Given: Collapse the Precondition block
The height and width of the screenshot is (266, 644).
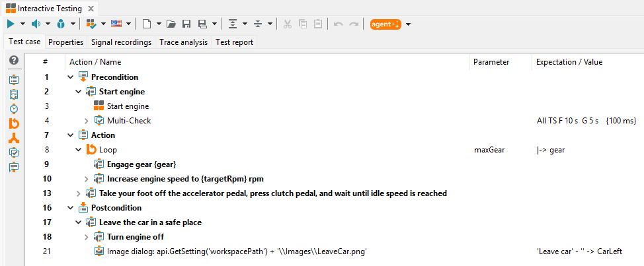Looking at the screenshot, I should tap(70, 77).
